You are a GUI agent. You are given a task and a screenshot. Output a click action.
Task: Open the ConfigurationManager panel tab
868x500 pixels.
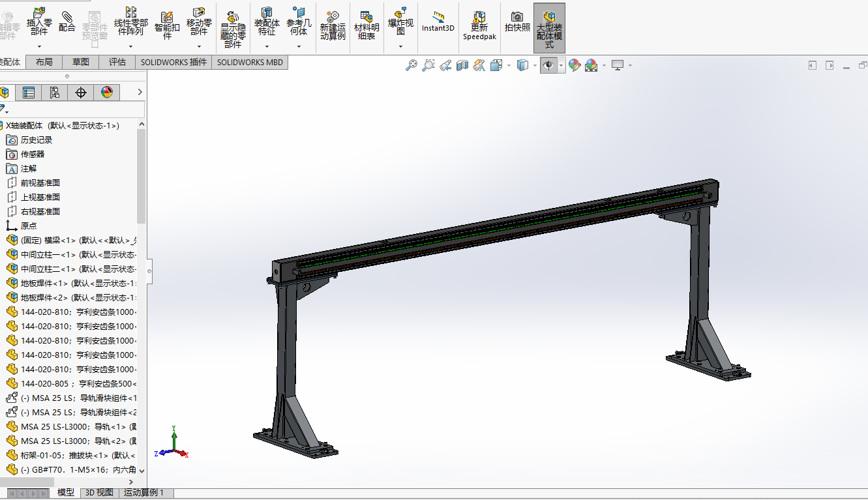pyautogui.click(x=55, y=93)
